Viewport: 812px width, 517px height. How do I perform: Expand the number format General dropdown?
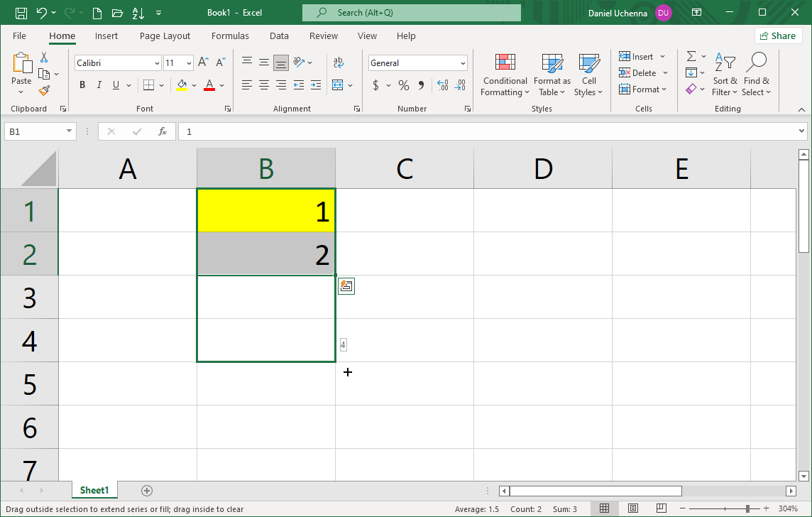click(x=463, y=63)
